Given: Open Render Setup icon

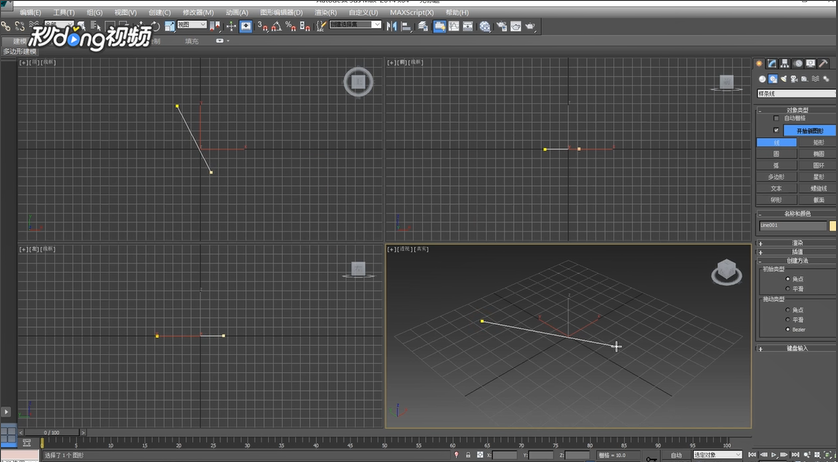Looking at the screenshot, I should (x=502, y=26).
